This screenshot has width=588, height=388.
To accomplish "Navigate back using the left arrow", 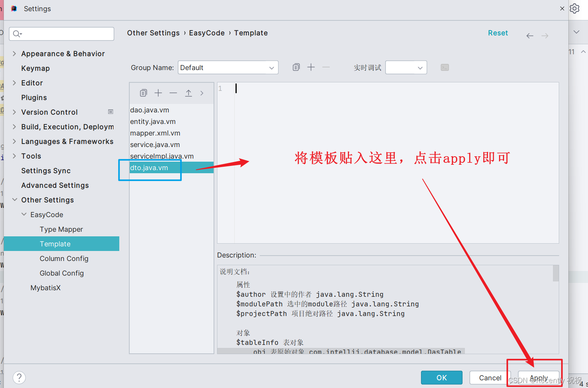I will 530,35.
